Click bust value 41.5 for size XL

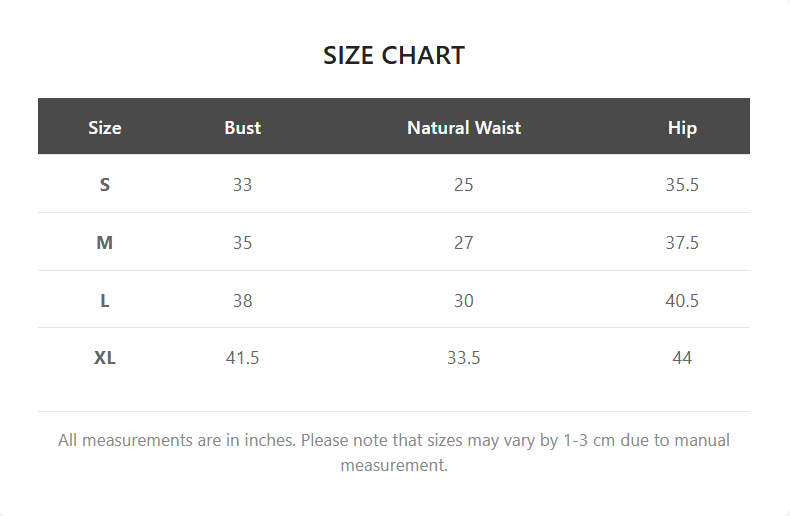(x=243, y=358)
